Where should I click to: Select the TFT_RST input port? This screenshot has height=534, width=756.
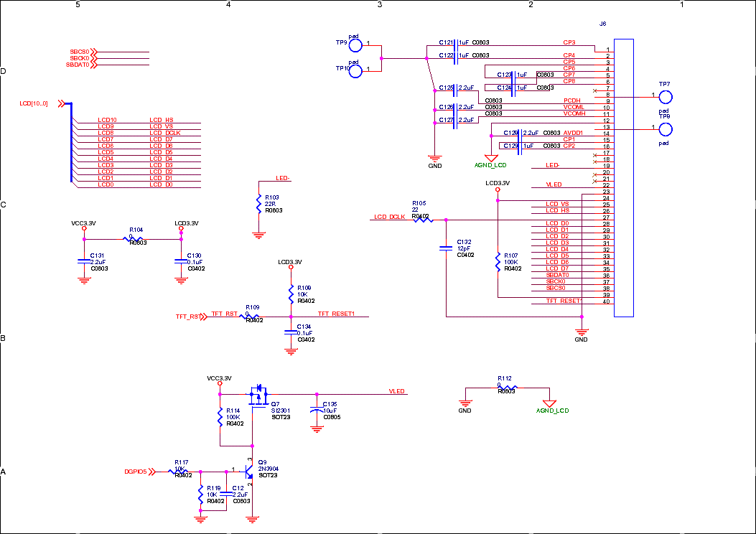click(x=190, y=317)
